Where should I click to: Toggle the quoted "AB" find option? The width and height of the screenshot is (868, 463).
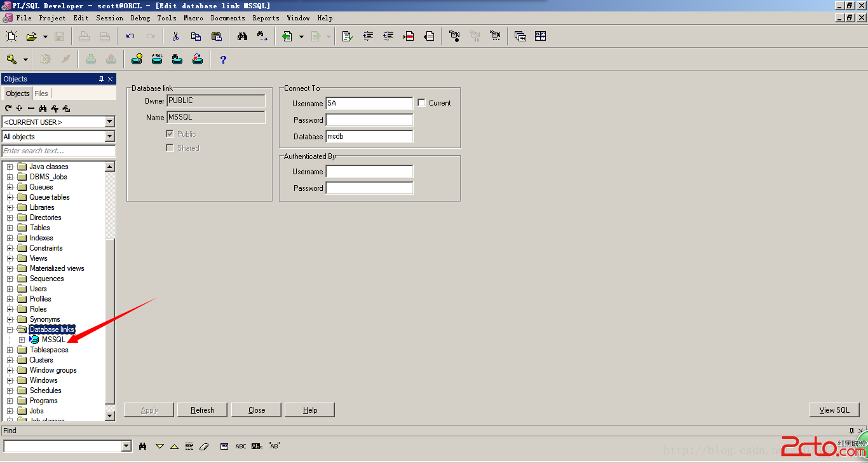coord(274,446)
